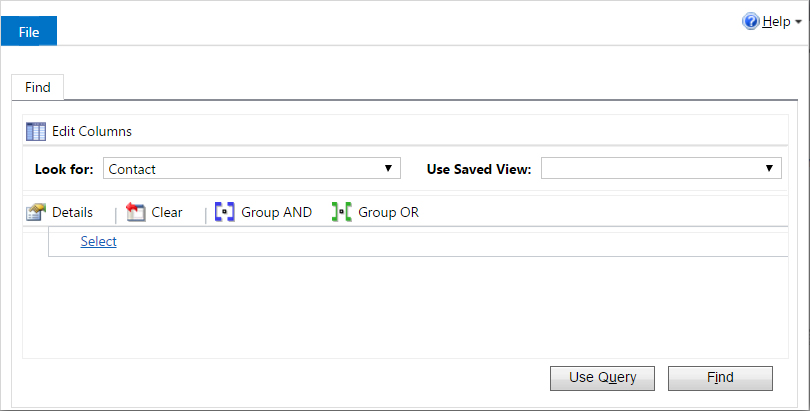The height and width of the screenshot is (411, 810).
Task: Click the Group AND text label
Action: [x=276, y=212]
